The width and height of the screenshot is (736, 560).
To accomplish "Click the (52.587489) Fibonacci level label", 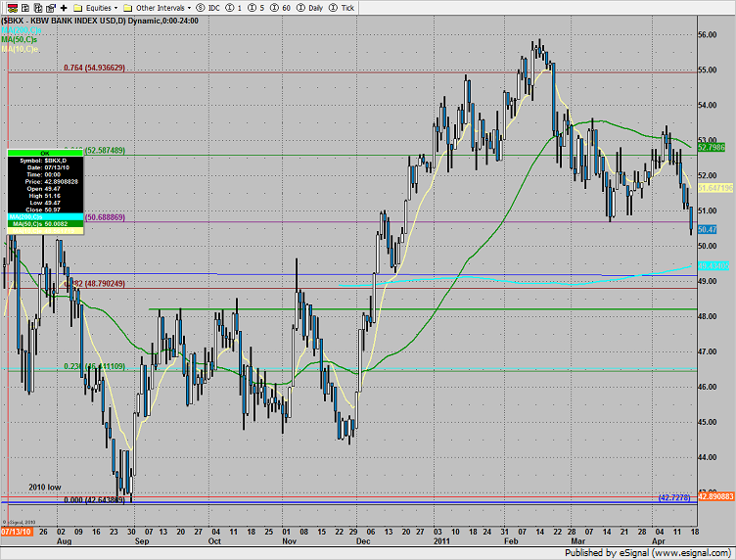I will pos(105,150).
